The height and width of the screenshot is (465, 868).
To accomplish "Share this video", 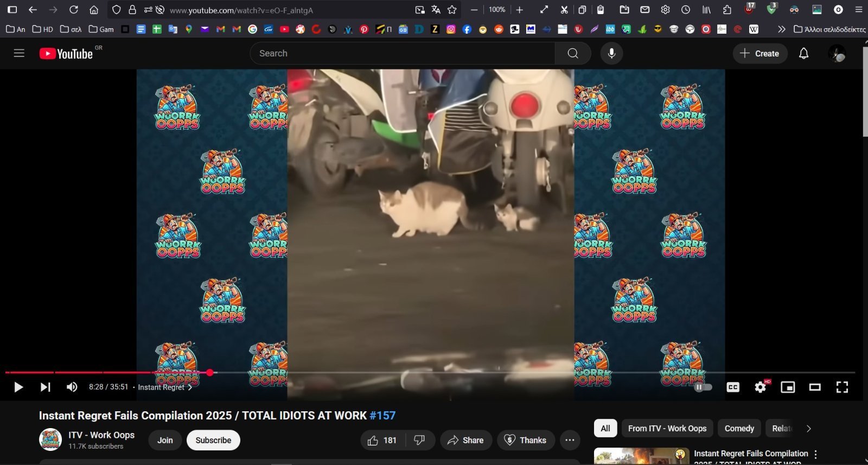I will point(466,440).
